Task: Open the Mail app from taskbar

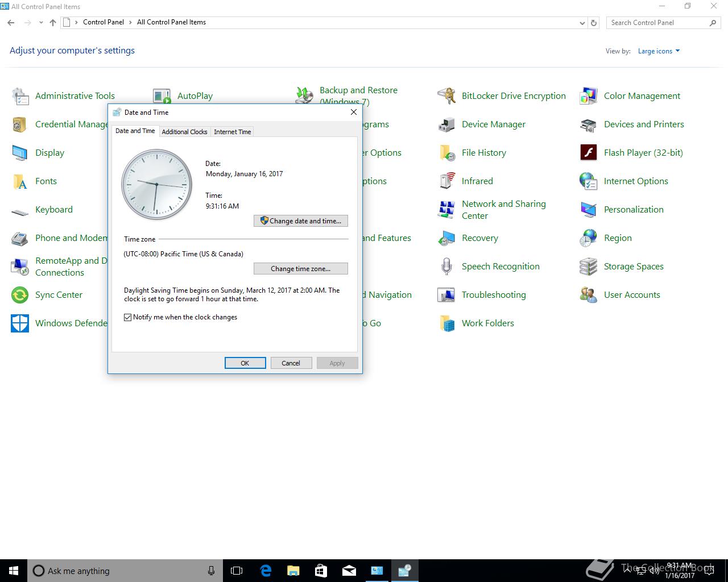Action: click(x=349, y=571)
